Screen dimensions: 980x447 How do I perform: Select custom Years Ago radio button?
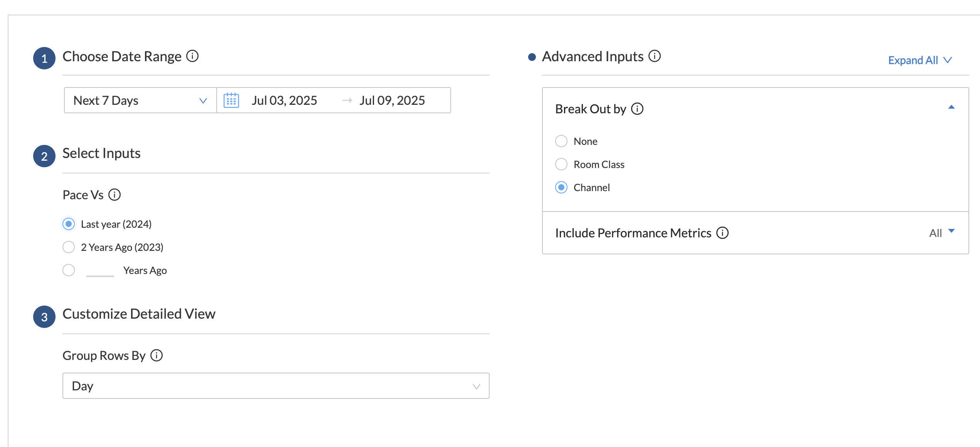pyautogui.click(x=69, y=270)
